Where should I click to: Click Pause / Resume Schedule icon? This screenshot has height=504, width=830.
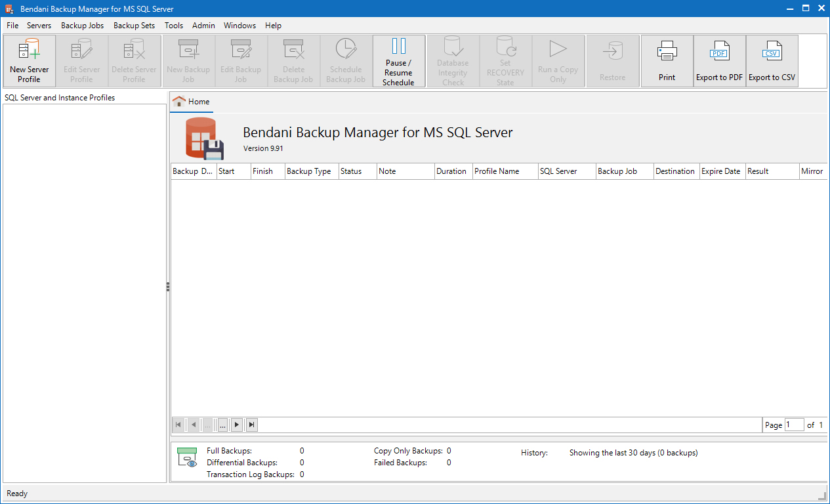(x=398, y=61)
